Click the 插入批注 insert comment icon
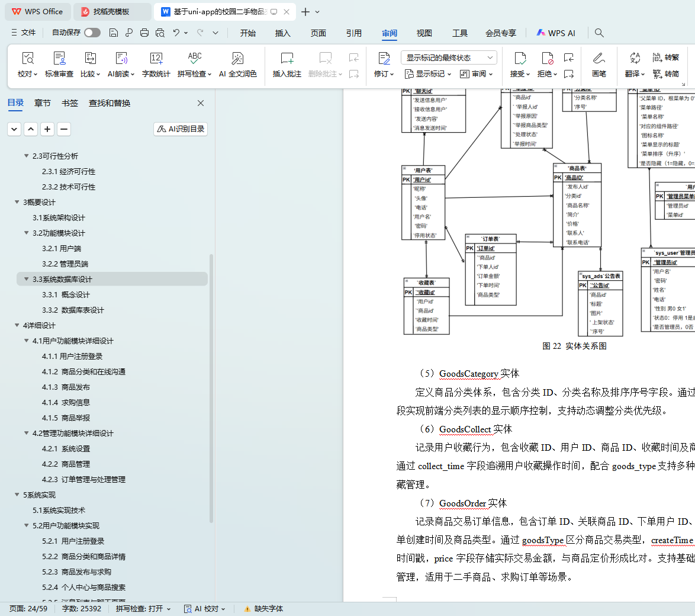 pos(287,59)
